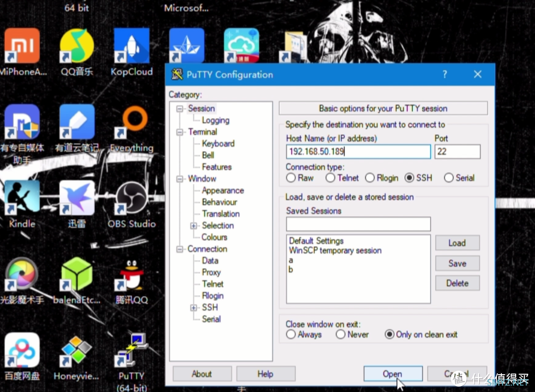This screenshot has height=392, width=535.
Task: Select Rlogin in the Category tree
Action: click(213, 296)
